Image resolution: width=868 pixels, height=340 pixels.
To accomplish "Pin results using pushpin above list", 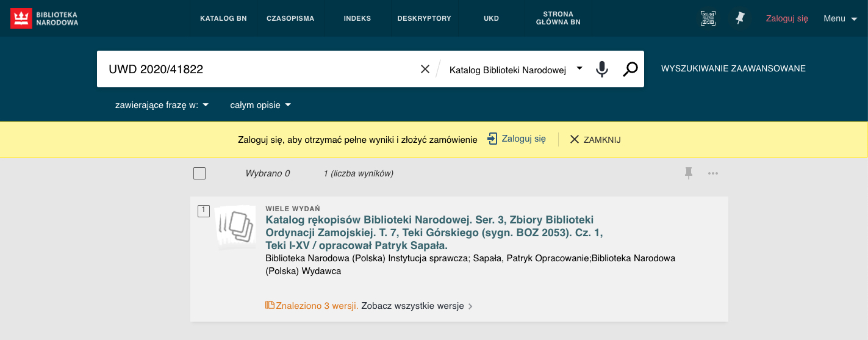I will click(689, 173).
